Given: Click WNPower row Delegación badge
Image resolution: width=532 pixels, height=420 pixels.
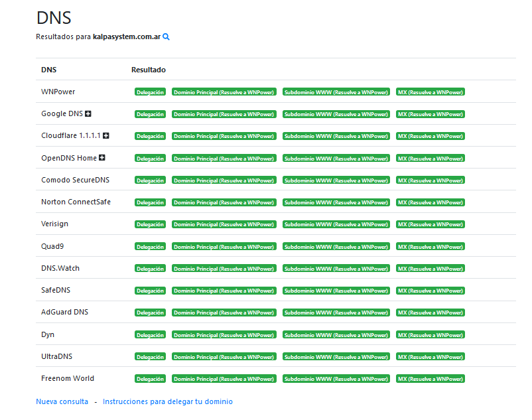Looking at the screenshot, I should pos(151,92).
